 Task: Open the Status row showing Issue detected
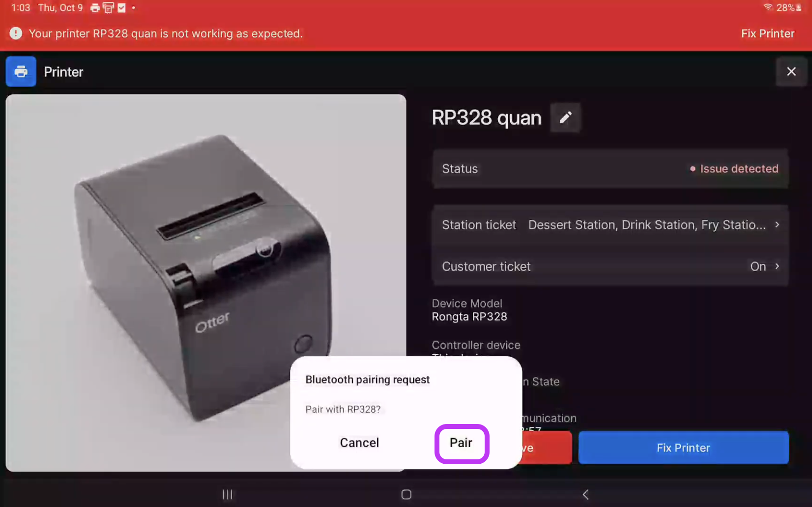[610, 169]
